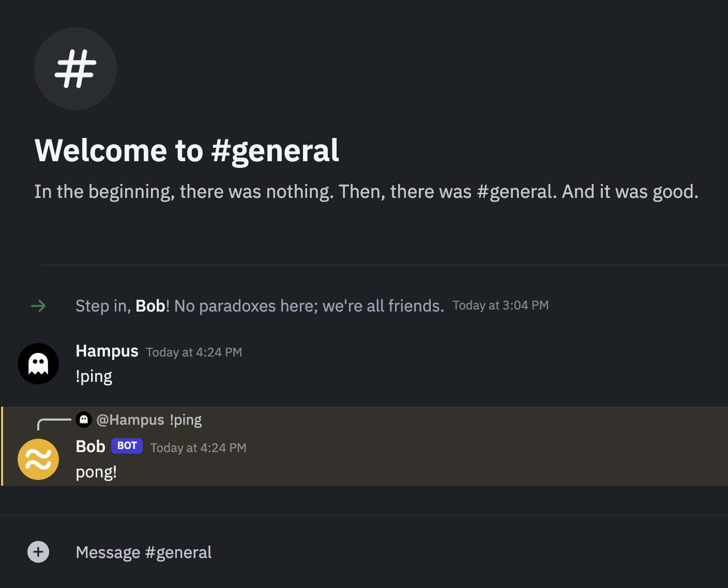
Task: Click Bob's 4:24 PM message timestamp
Action: click(x=198, y=448)
